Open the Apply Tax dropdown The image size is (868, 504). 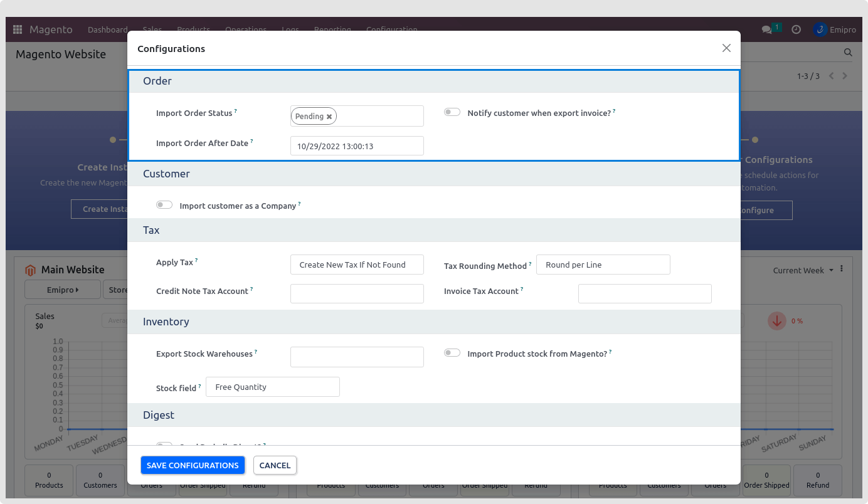[357, 265]
